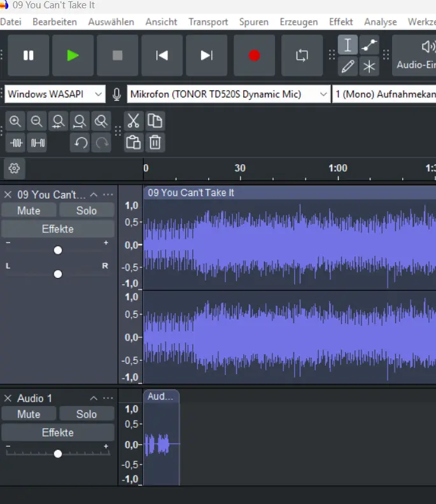Image resolution: width=436 pixels, height=504 pixels.
Task: Click the Undo arrow icon
Action: click(80, 143)
